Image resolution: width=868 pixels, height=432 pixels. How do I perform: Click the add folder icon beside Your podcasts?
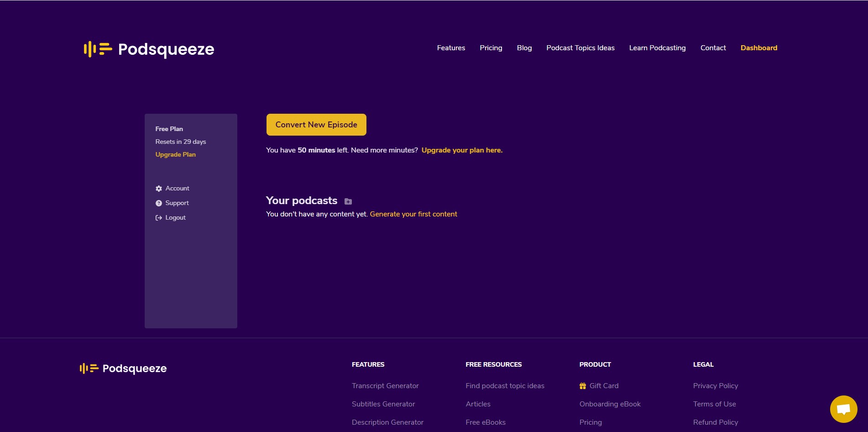[348, 201]
